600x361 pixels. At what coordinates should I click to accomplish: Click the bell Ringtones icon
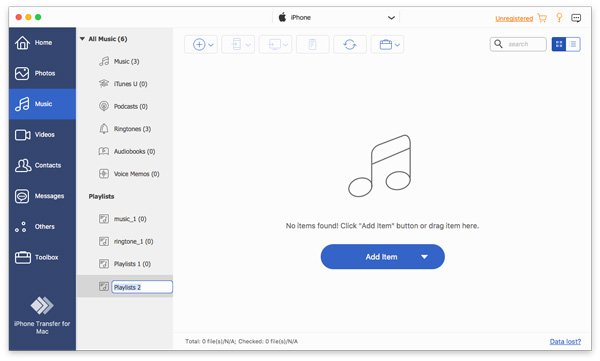104,129
